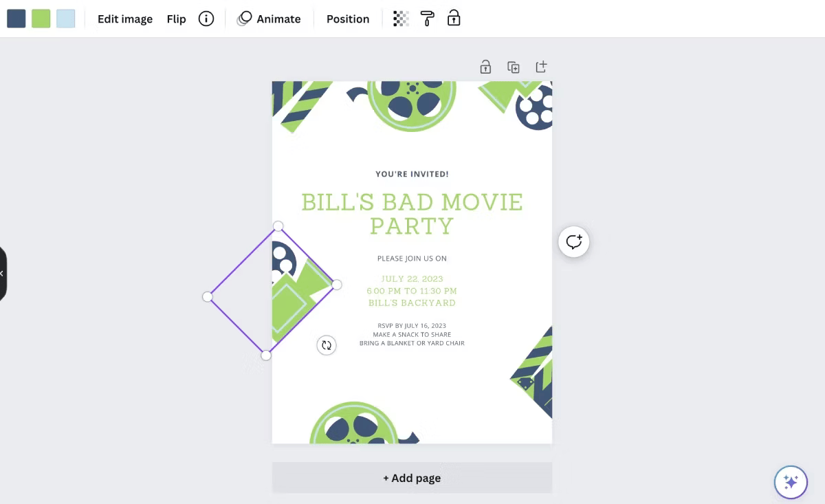825x504 pixels.
Task: Open the Animate panel
Action: point(269,19)
